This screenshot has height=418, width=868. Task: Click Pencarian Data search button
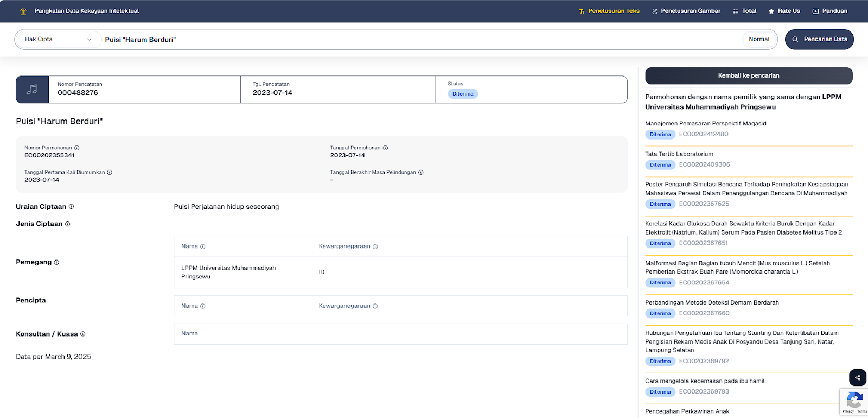point(819,39)
